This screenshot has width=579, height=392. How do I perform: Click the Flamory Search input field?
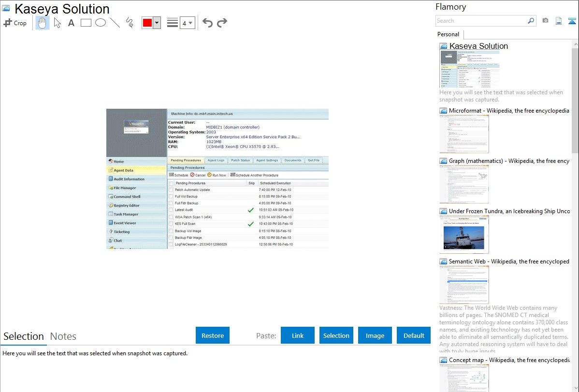481,21
